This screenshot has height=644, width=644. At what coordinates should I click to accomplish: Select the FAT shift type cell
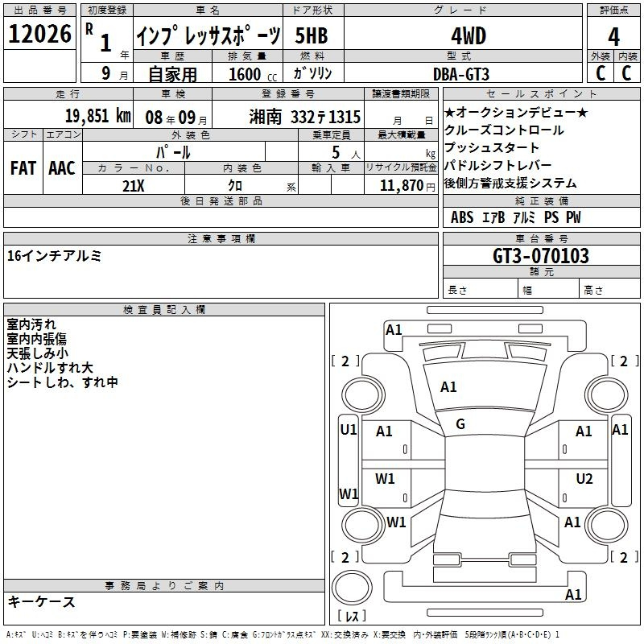coord(23,168)
